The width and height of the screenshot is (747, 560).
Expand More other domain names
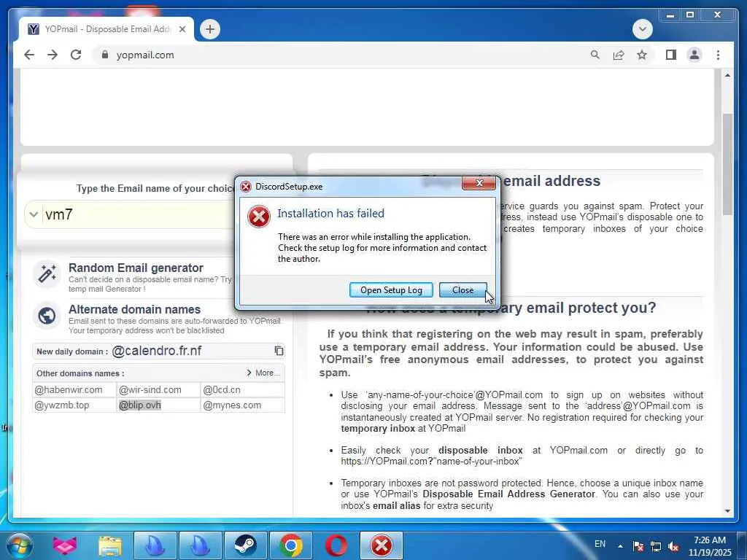coord(263,373)
